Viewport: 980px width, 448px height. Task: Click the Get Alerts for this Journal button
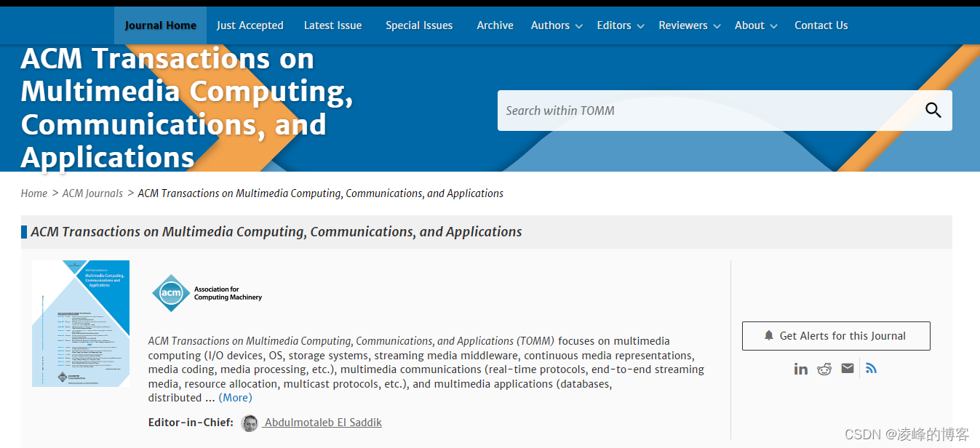(x=835, y=335)
